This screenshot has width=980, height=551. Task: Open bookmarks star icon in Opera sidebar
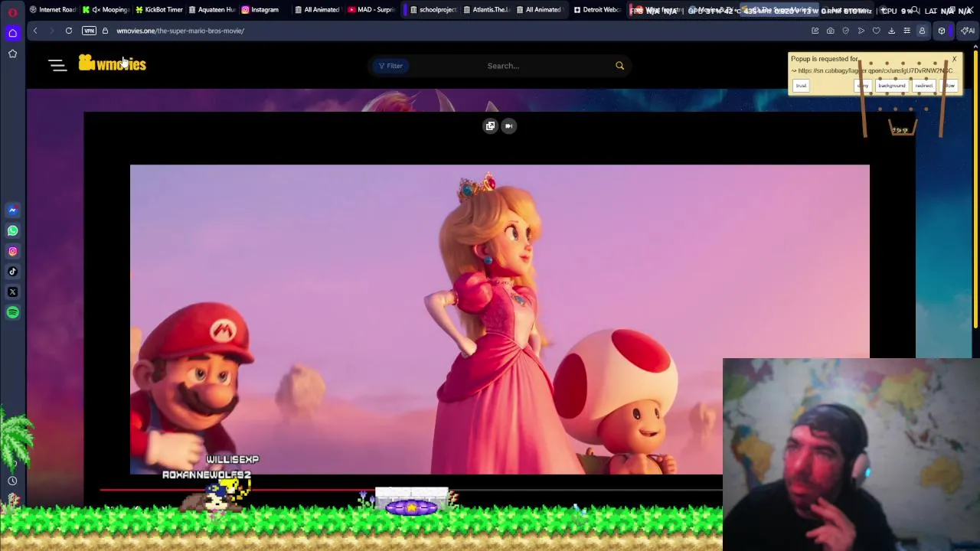pyautogui.click(x=12, y=54)
